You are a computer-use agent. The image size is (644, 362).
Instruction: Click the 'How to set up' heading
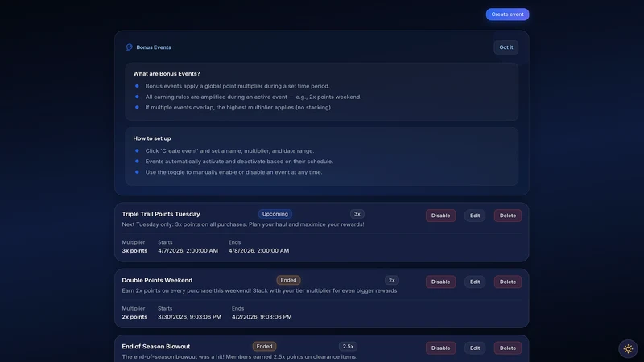(x=152, y=138)
